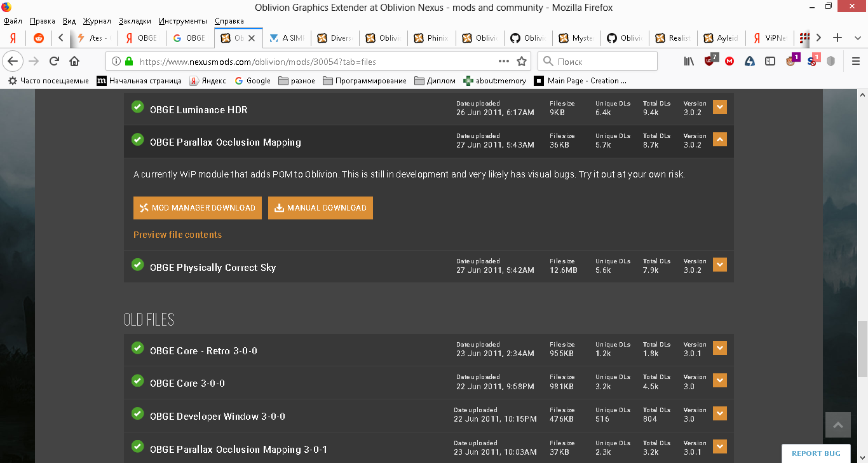Open the Диплом bookmarks folder
The height and width of the screenshot is (463, 868).
pyautogui.click(x=435, y=81)
